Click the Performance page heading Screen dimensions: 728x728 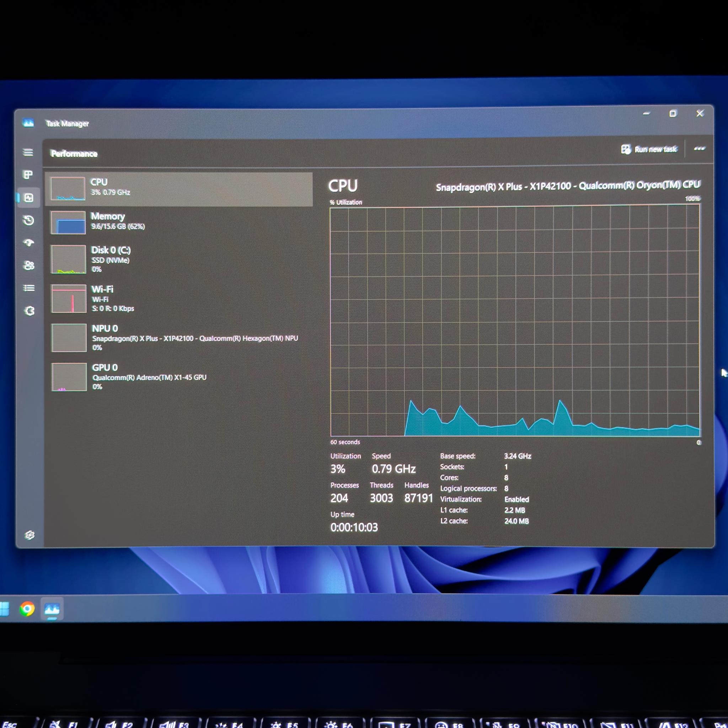tap(74, 154)
